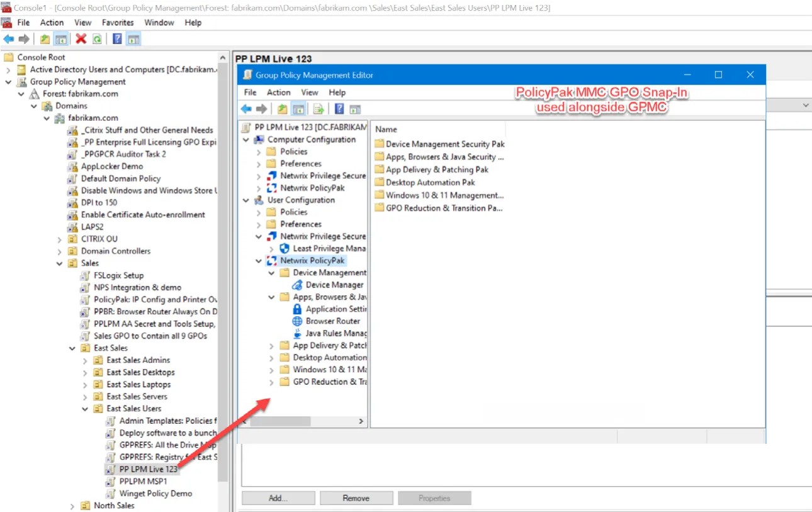Screen dimensions: 812x512
Task: Collapse East Sales Users OU
Action: pyautogui.click(x=85, y=409)
